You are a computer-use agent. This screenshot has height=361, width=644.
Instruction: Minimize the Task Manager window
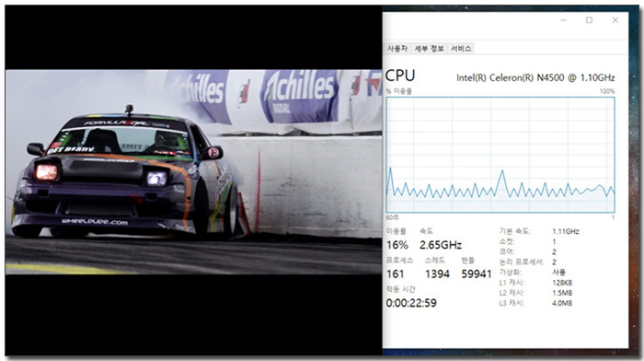coord(563,20)
